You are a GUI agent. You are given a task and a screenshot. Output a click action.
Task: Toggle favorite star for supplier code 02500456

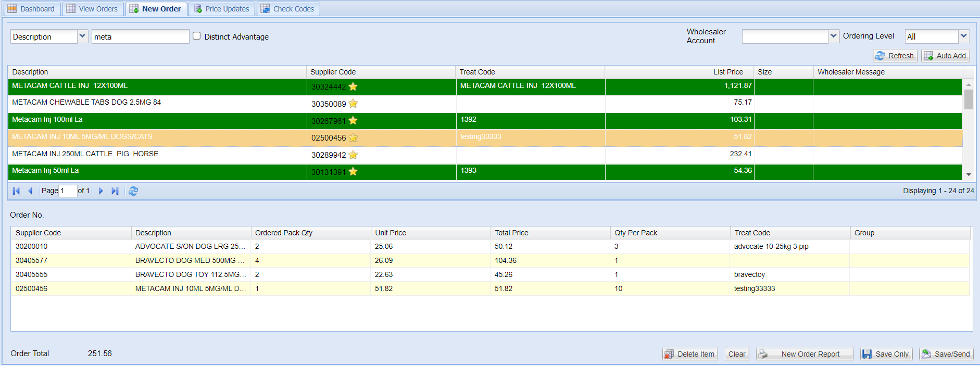(353, 138)
